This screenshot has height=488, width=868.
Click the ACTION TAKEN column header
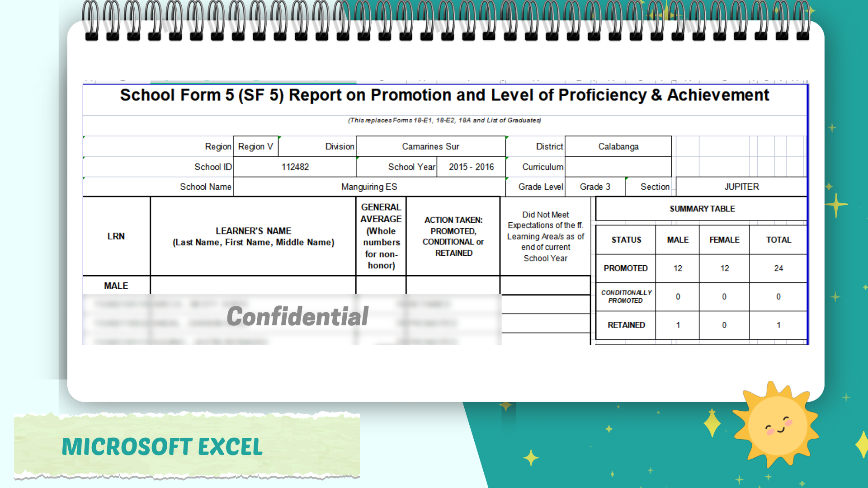coord(453,236)
